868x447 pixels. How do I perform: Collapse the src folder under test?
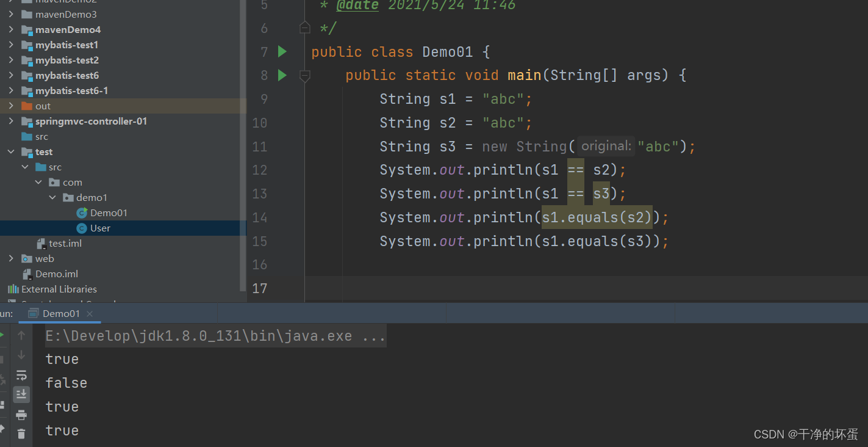click(x=25, y=167)
